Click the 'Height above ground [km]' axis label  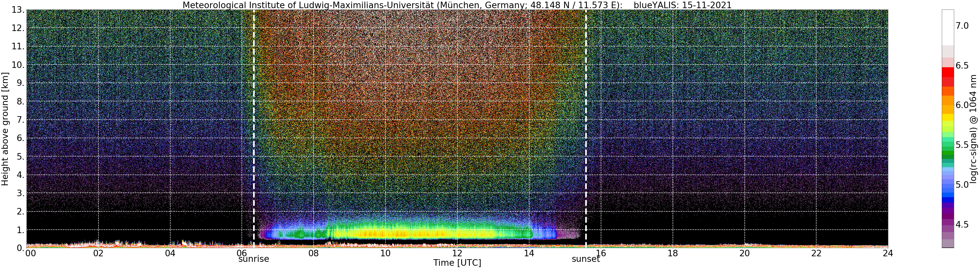point(5,129)
